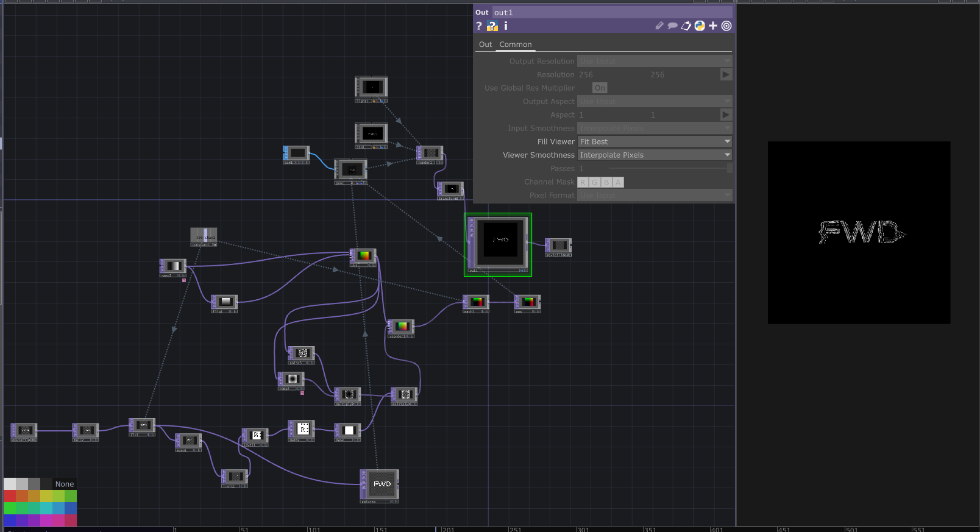The width and height of the screenshot is (980, 532).
Task: Select the noise3 node
Action: click(301, 355)
